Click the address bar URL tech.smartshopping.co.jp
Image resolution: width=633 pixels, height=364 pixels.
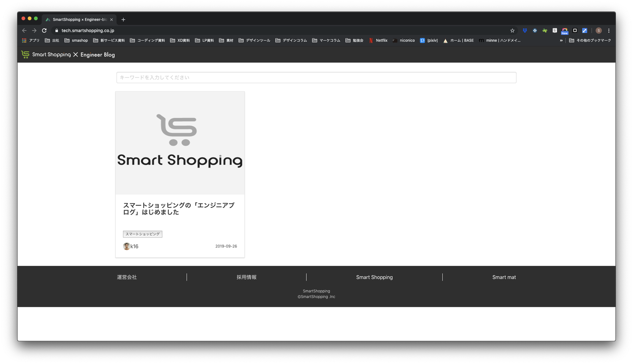88,31
